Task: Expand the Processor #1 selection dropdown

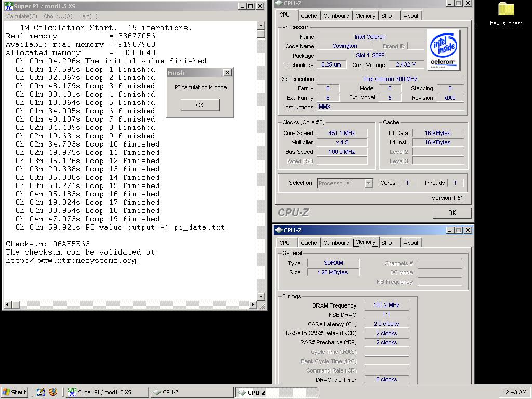Action: pos(368,183)
